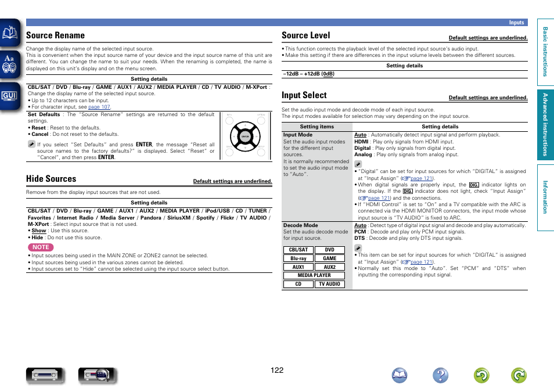
Task: Click the AUX1 source box
Action: [x=298, y=267]
